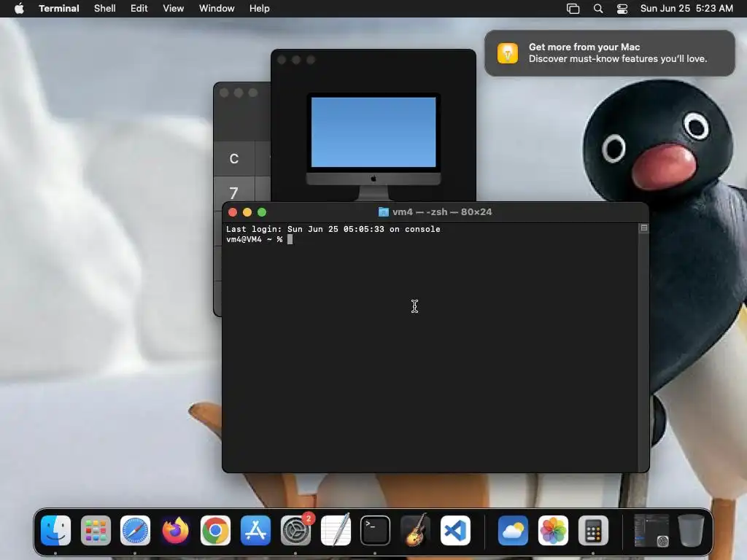Screen dimensions: 747x560
Task: Open the Help menu
Action: pyautogui.click(x=260, y=9)
